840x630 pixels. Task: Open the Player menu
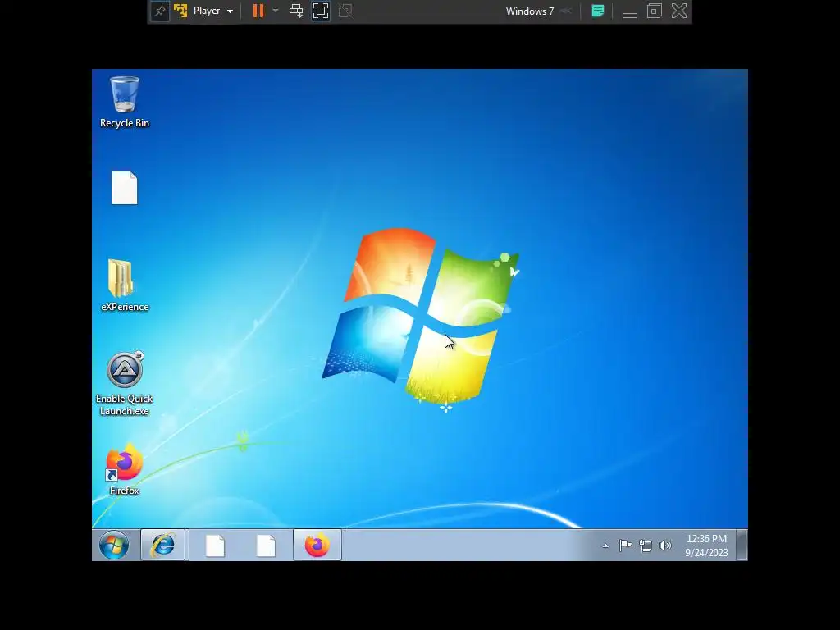point(213,11)
